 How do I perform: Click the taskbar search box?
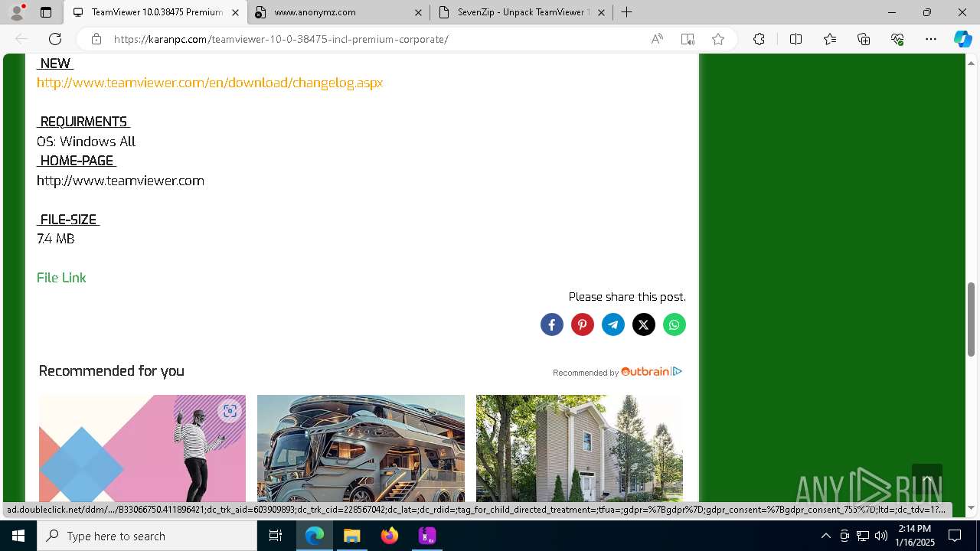pos(147,536)
